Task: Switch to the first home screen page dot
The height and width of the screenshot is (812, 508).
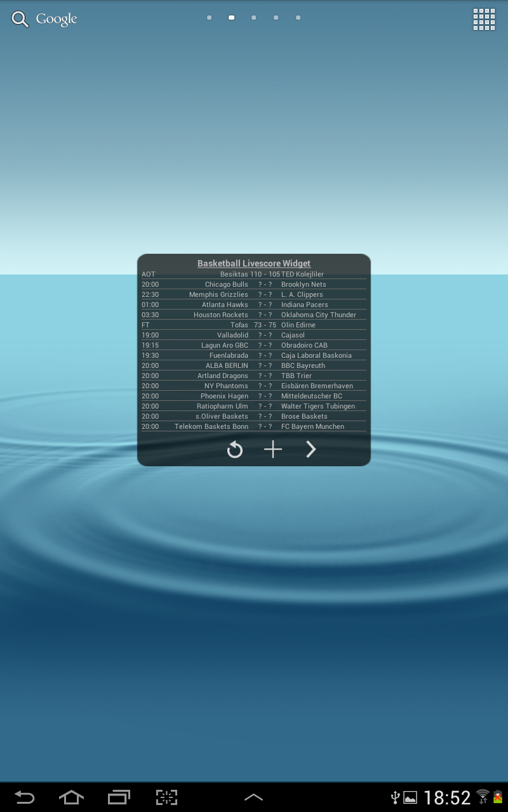Action: [210, 18]
